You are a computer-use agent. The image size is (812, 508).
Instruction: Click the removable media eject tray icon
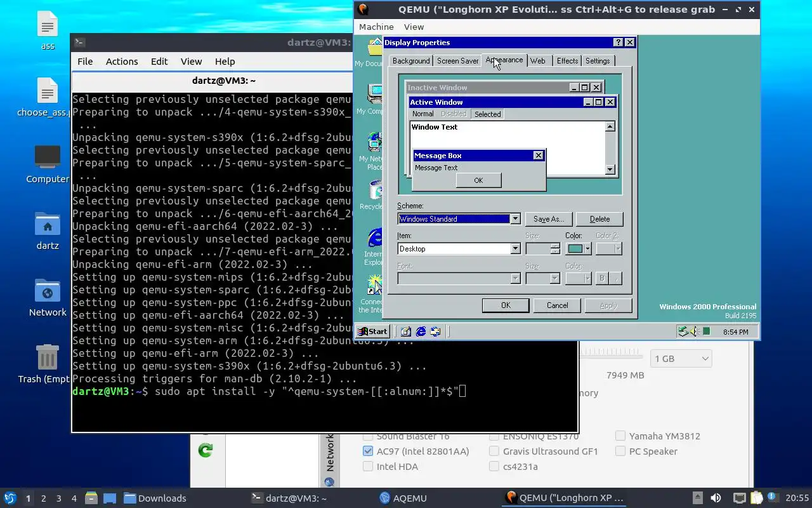pos(697,498)
